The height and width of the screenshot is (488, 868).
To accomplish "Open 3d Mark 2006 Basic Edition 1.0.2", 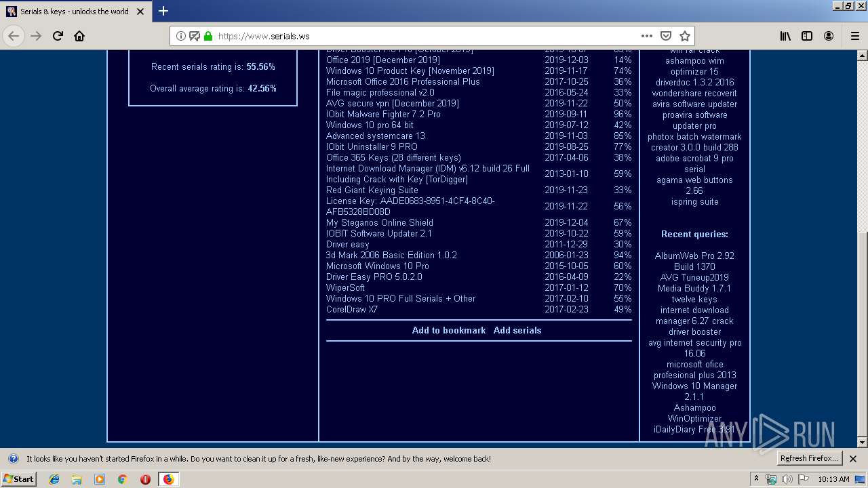I will point(391,255).
